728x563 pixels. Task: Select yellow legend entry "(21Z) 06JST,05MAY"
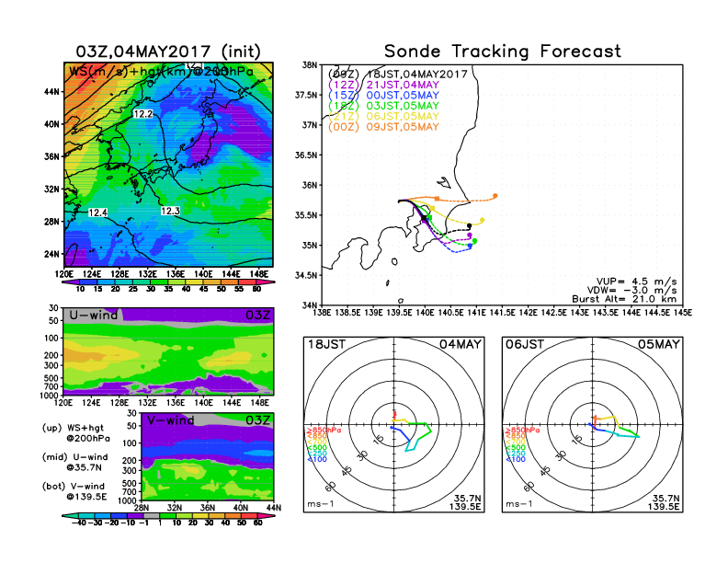383,116
